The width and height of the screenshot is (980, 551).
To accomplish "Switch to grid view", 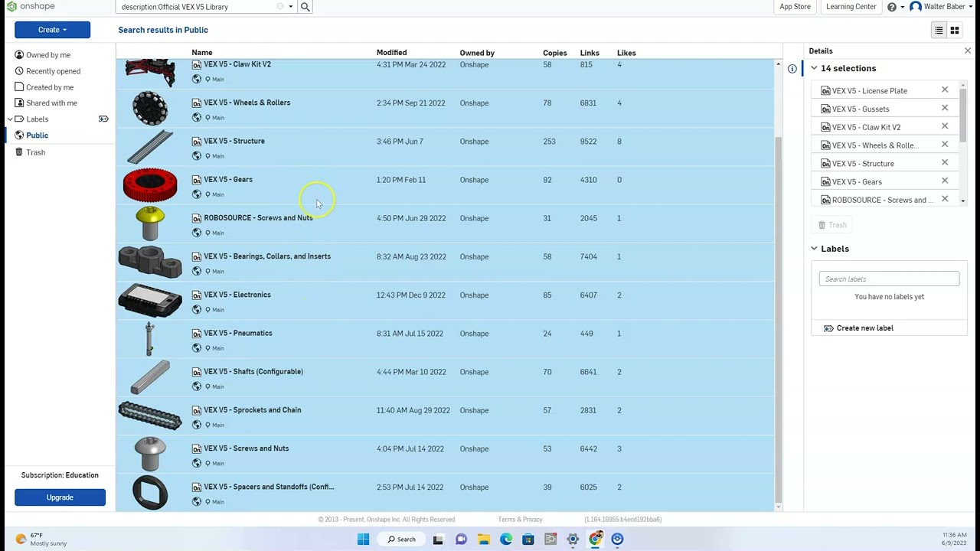I will [955, 31].
